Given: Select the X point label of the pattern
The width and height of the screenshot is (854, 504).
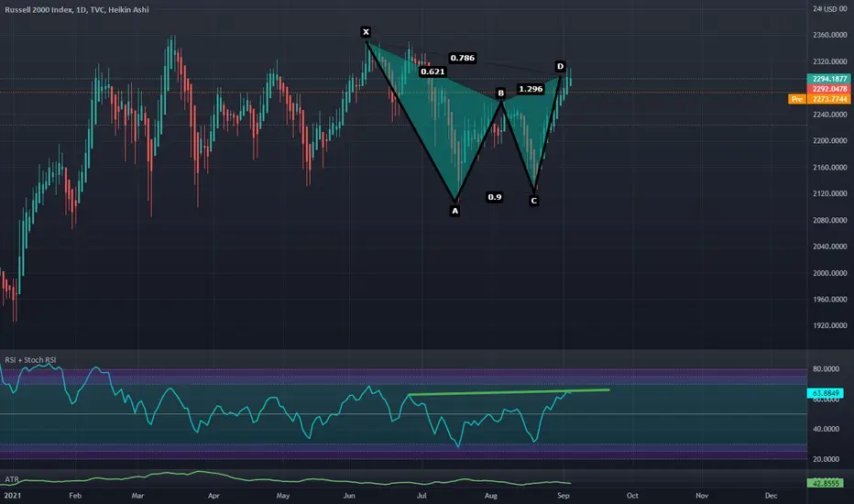Looking at the screenshot, I should [x=366, y=32].
